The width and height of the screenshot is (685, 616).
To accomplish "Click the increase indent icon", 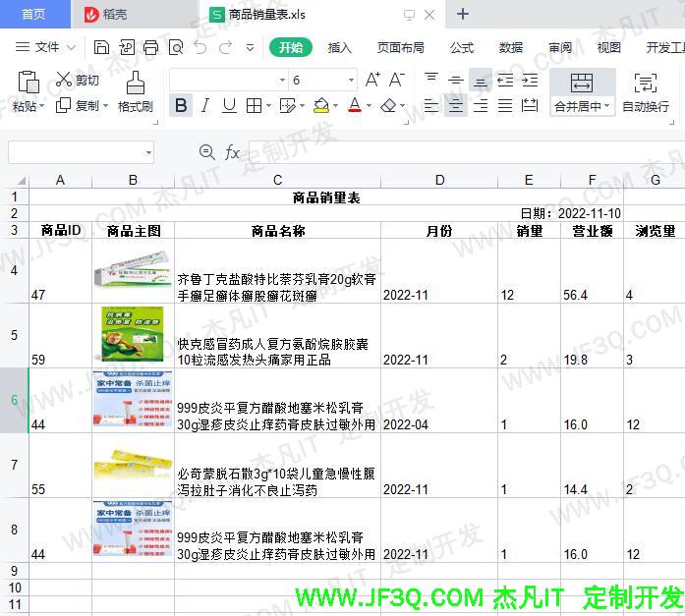I will (x=530, y=80).
